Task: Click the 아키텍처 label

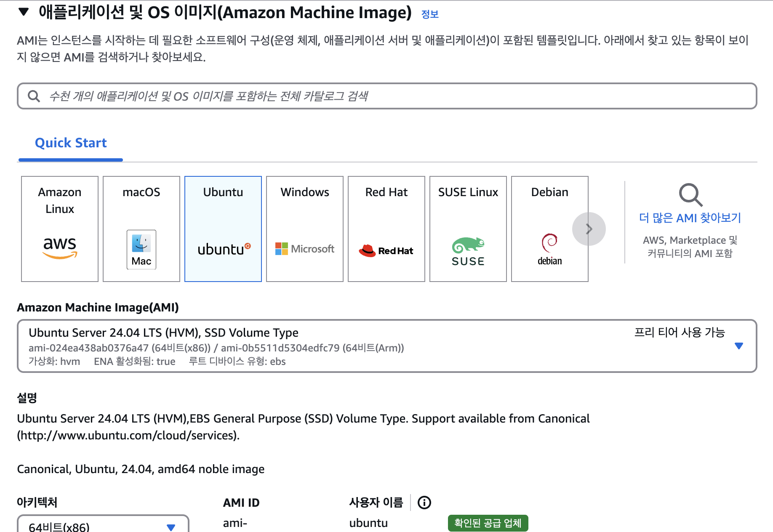Action: click(x=37, y=503)
